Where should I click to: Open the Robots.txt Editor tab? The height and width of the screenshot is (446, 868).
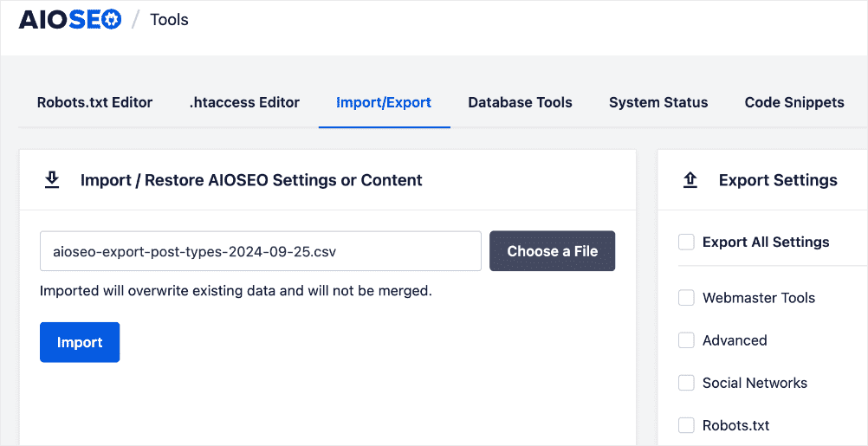click(x=94, y=102)
